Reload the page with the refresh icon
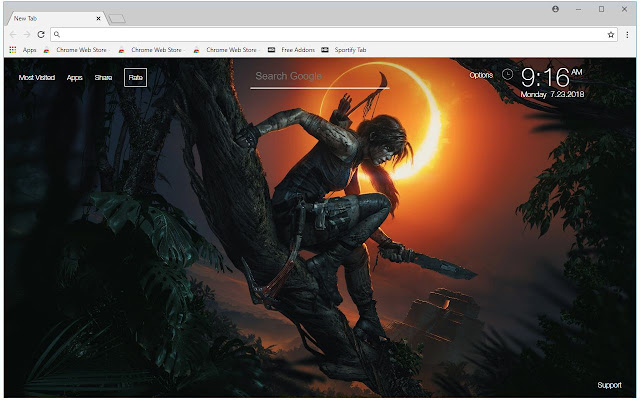 (x=41, y=35)
